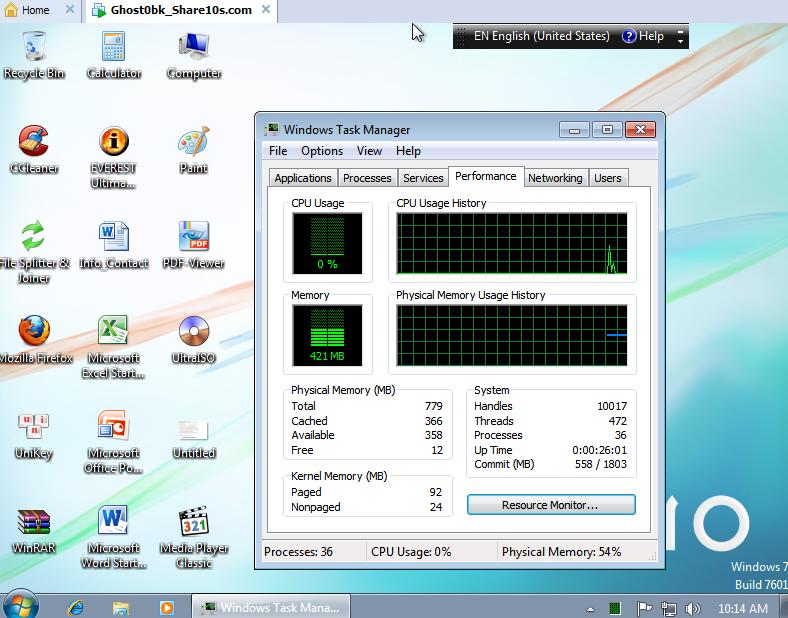
Task: Open Microsoft Office PowerPoint shortcut
Action: pyautogui.click(x=114, y=442)
